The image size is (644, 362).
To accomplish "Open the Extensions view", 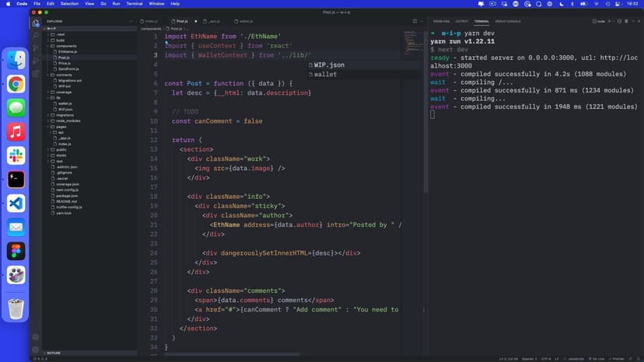I will click(x=36, y=74).
